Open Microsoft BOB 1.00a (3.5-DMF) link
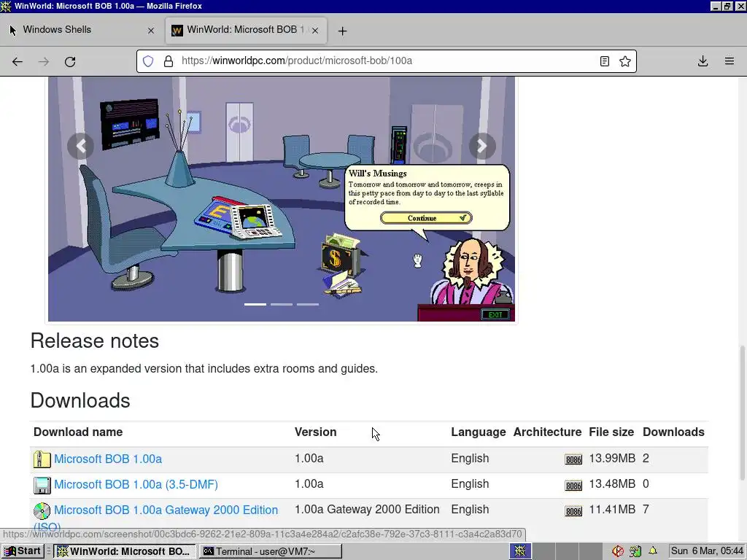Screen dimensions: 747x560 pos(136,484)
